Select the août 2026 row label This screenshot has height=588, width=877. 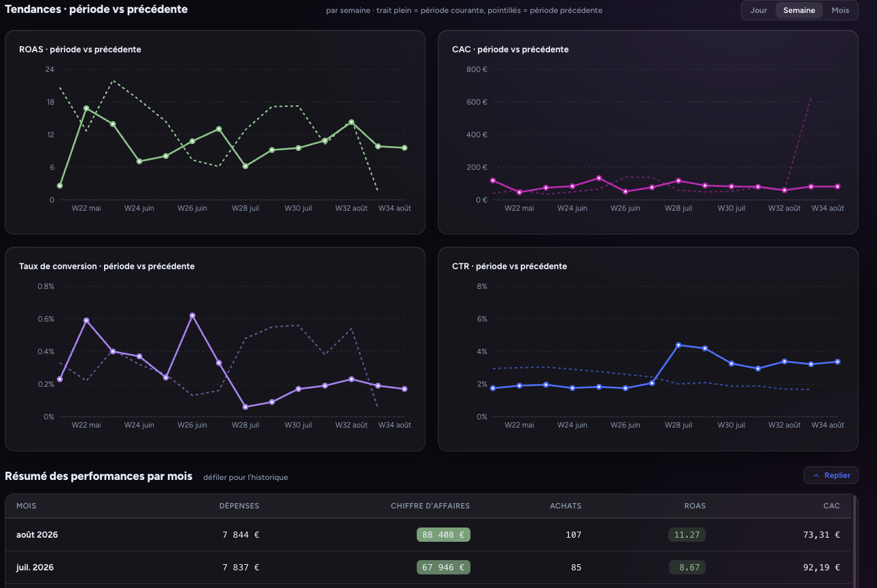(37, 535)
